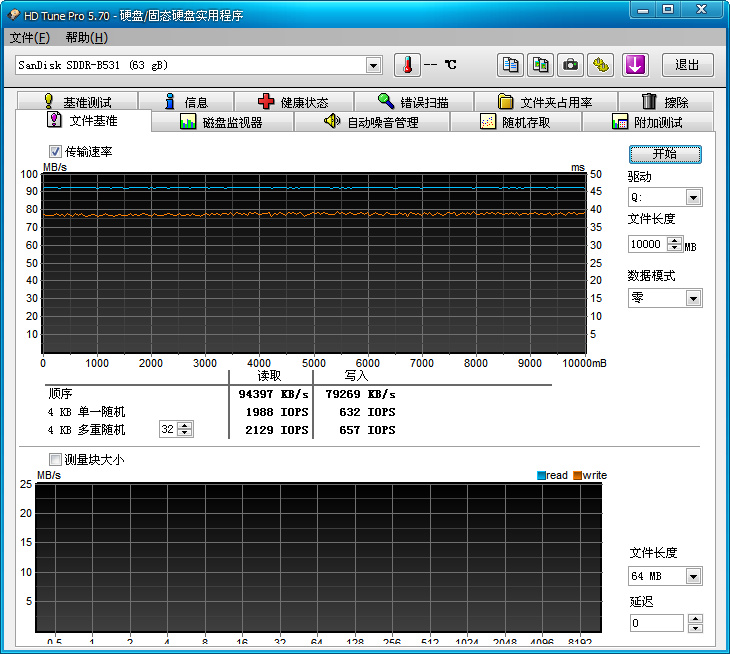Viewport: 730px width, 654px height.
Task: Switch to the 信息 info tab
Action: point(186,101)
